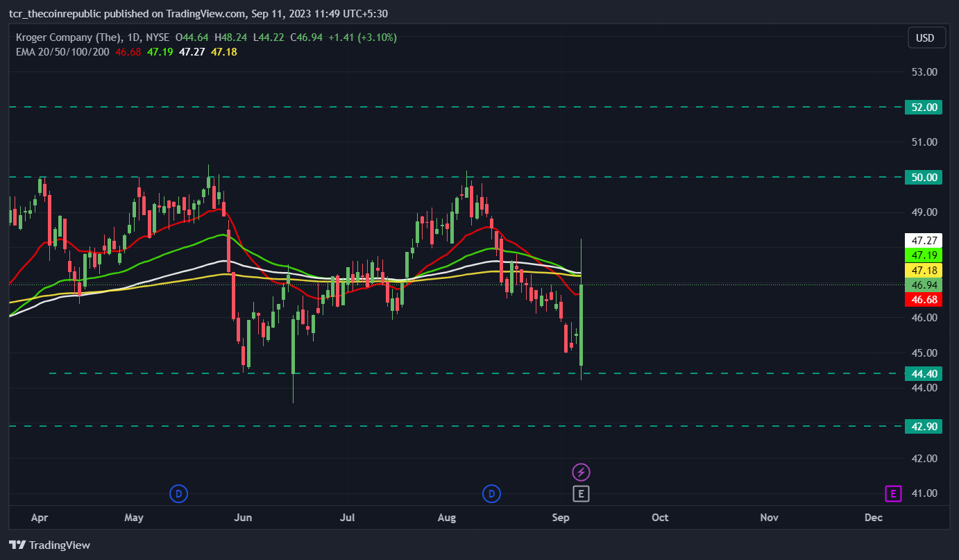Click the 46.00 price scale label

[924, 318]
